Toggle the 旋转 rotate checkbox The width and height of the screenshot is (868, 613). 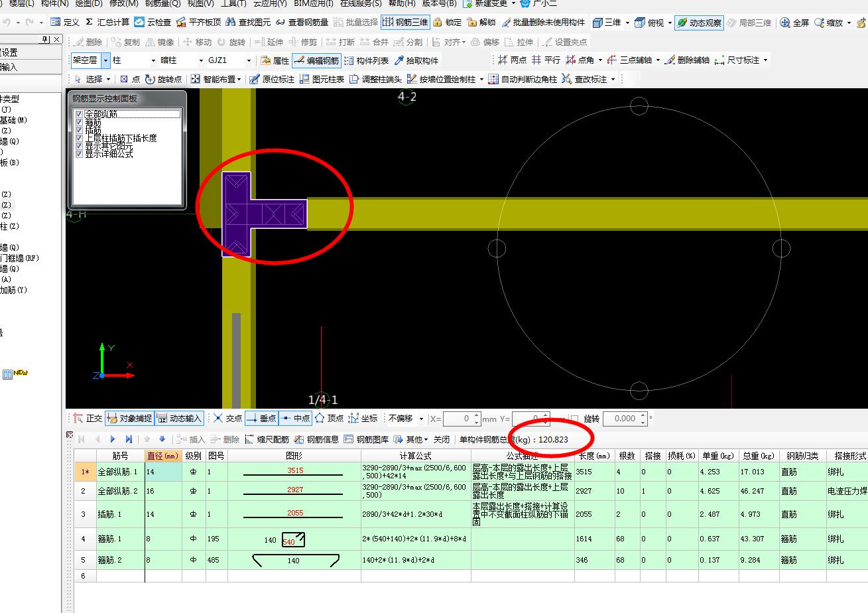(x=574, y=419)
